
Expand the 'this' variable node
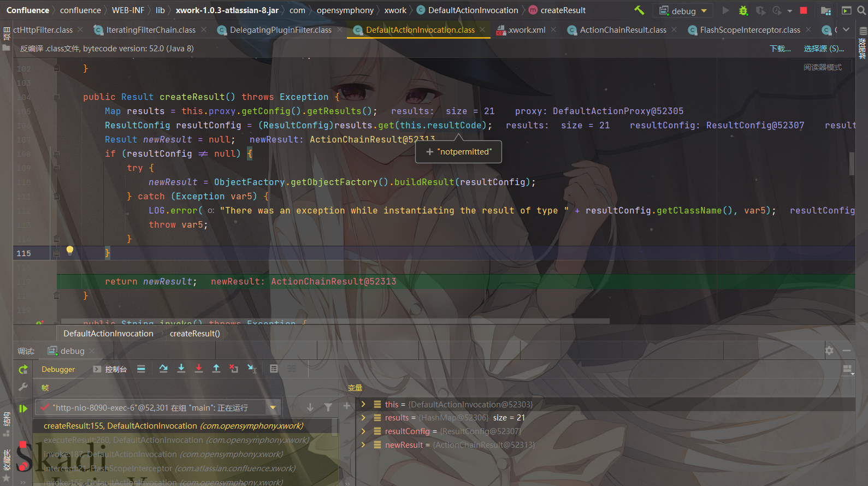pos(363,404)
